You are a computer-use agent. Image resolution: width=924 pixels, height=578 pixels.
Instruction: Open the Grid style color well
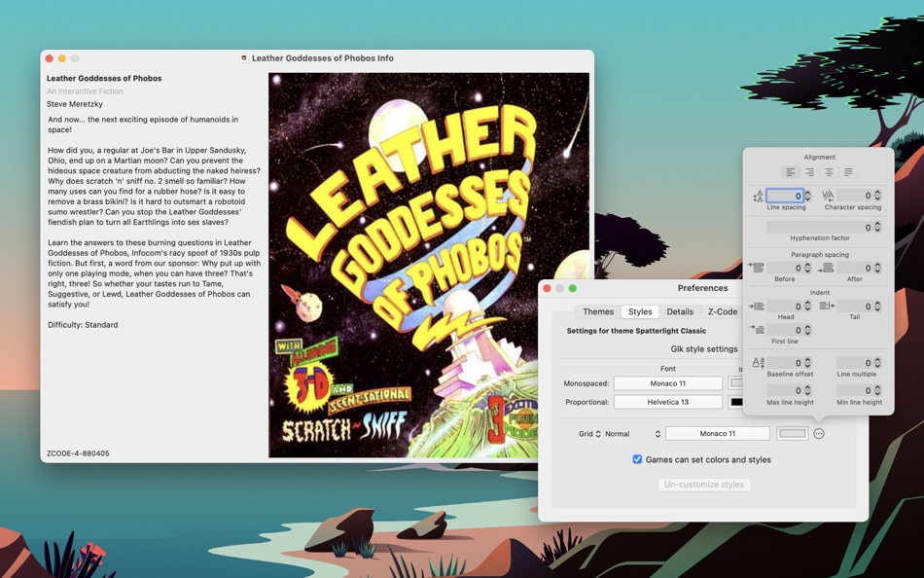tap(792, 434)
